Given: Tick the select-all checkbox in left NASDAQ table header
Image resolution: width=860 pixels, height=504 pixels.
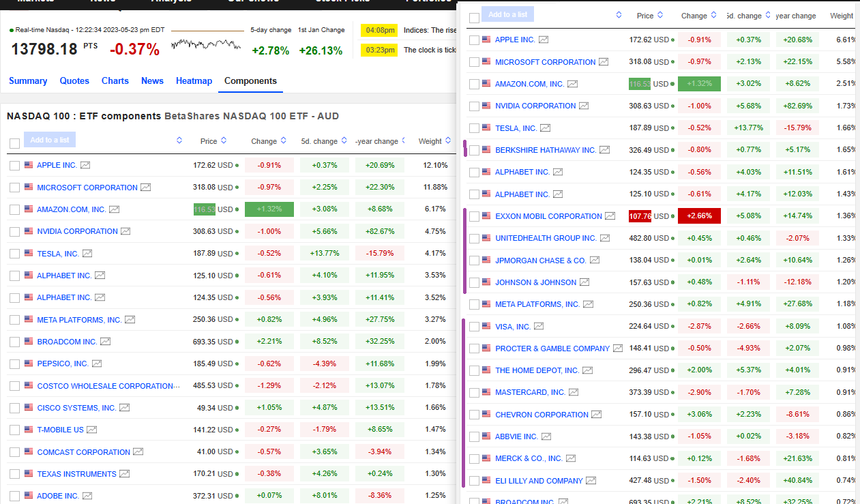Looking at the screenshot, I should coord(14,143).
